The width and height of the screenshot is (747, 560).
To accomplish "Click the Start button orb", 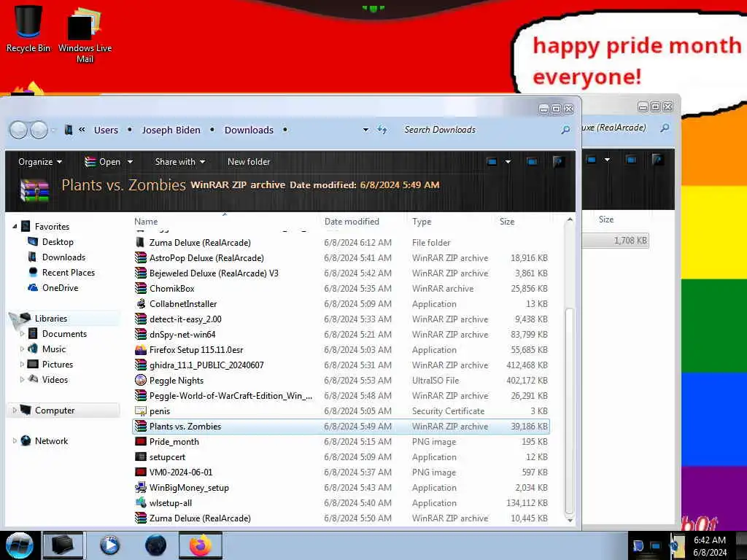I will click(19, 545).
